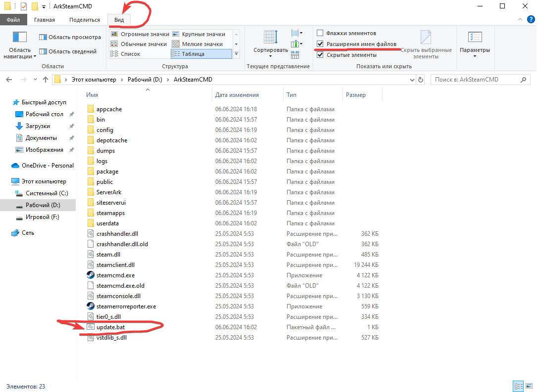
Task: Go back with the left arrow
Action: click(x=9, y=80)
